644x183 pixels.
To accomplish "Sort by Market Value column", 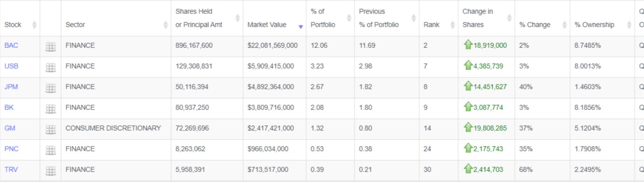I will click(x=267, y=25).
